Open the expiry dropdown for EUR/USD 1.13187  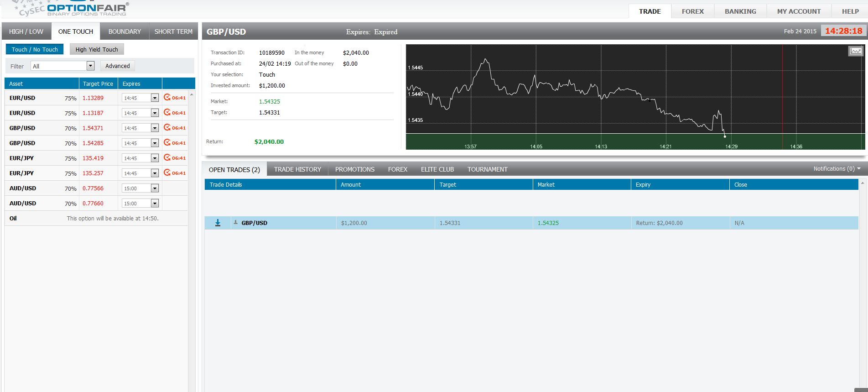point(155,113)
